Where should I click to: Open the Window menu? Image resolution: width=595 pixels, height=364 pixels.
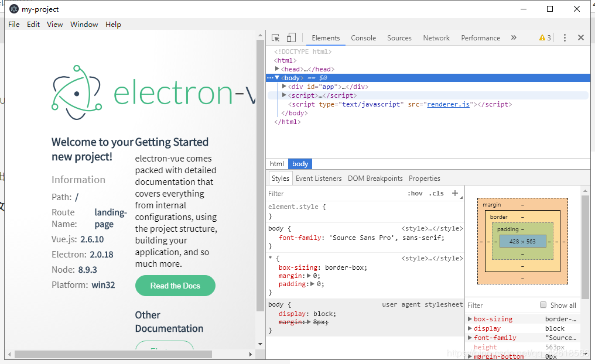click(84, 24)
